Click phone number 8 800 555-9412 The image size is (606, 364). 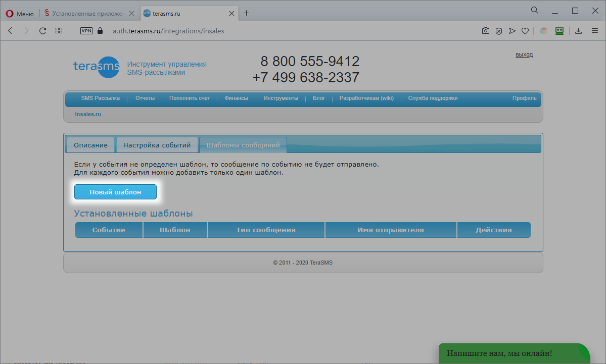point(310,62)
